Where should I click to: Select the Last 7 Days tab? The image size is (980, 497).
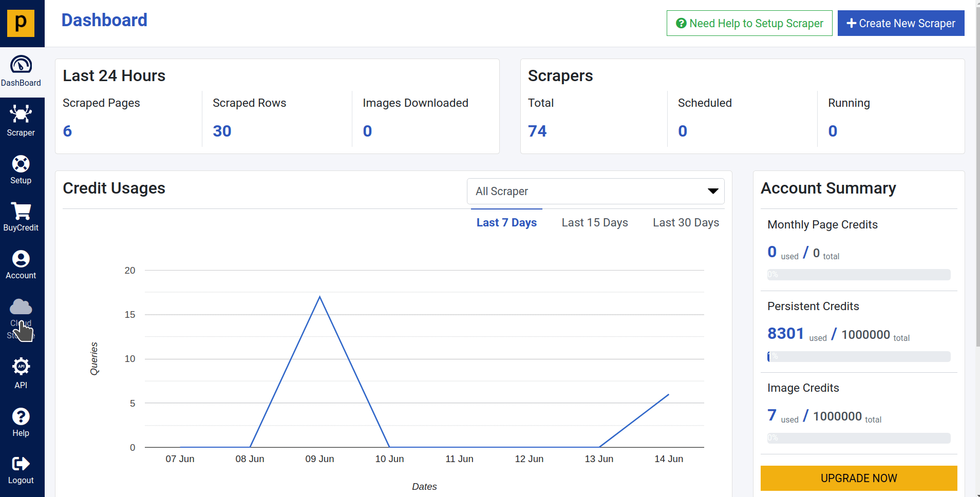[506, 223]
